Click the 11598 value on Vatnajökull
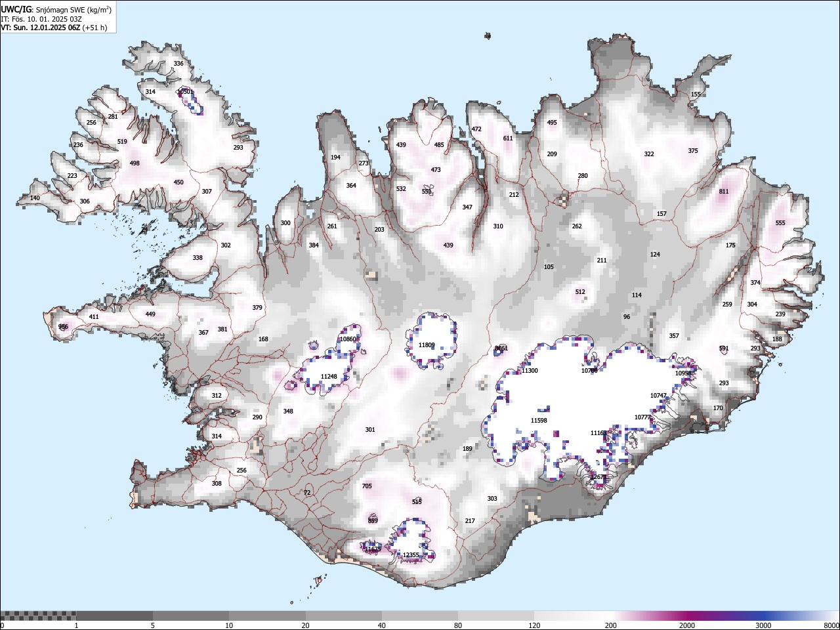 [x=539, y=421]
